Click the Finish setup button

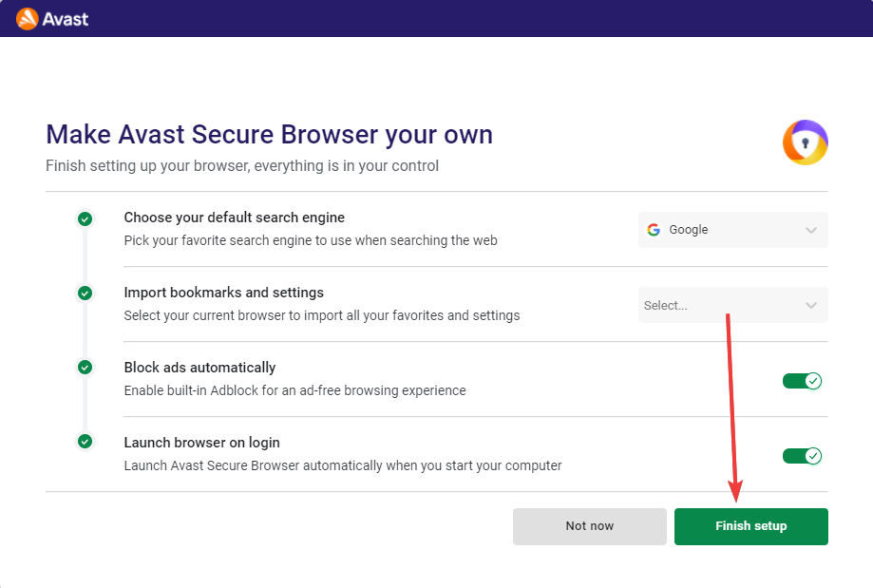click(751, 526)
